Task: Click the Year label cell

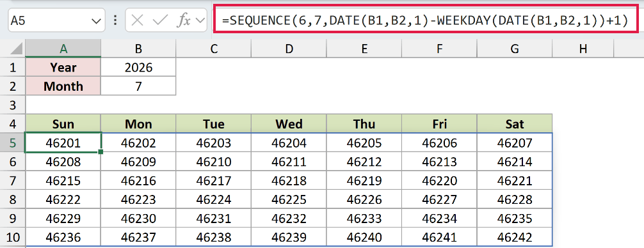Action: (x=63, y=67)
